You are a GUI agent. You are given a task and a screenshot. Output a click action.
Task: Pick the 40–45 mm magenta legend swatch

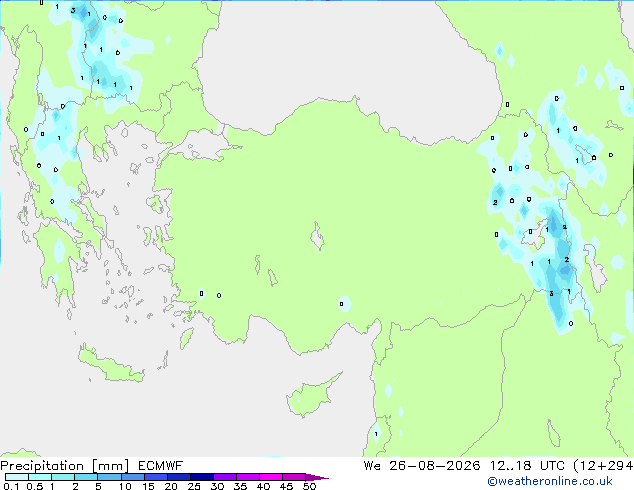(x=271, y=477)
